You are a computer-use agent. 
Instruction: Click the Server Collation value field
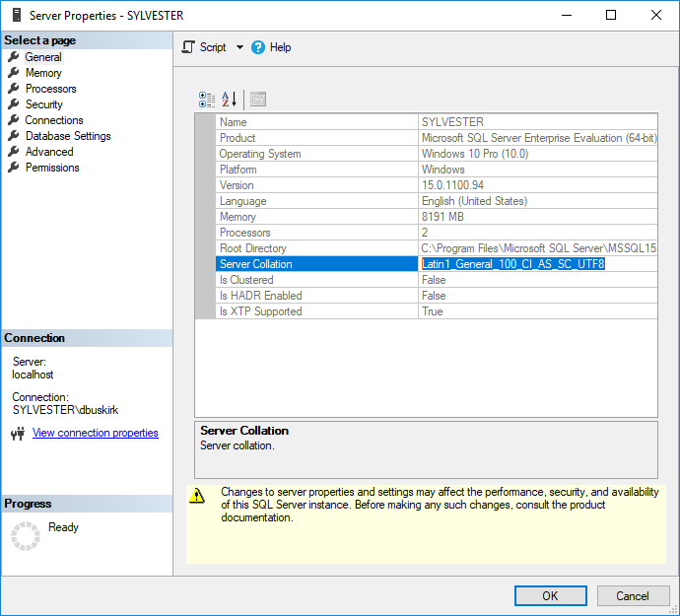click(537, 264)
